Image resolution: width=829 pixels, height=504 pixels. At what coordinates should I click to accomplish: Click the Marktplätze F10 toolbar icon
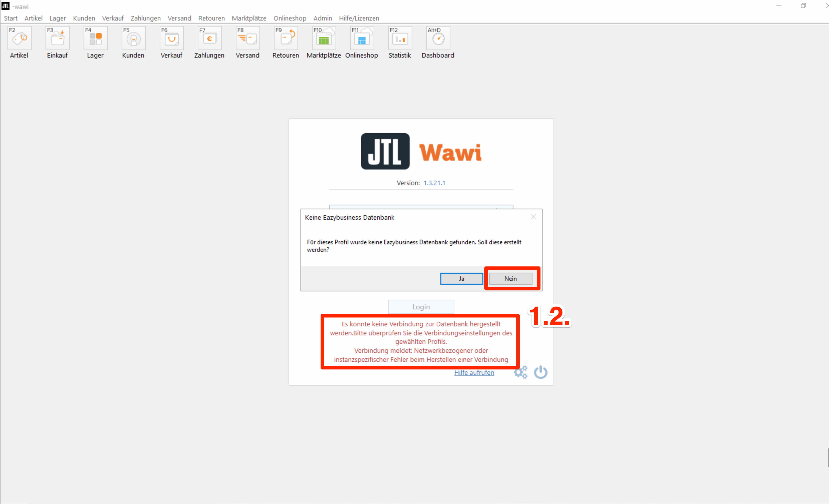pos(324,39)
